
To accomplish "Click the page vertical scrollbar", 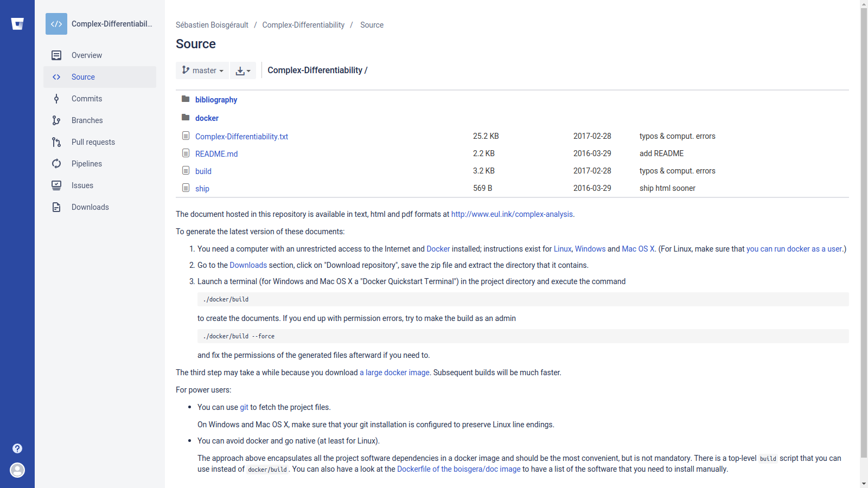I will (864, 233).
